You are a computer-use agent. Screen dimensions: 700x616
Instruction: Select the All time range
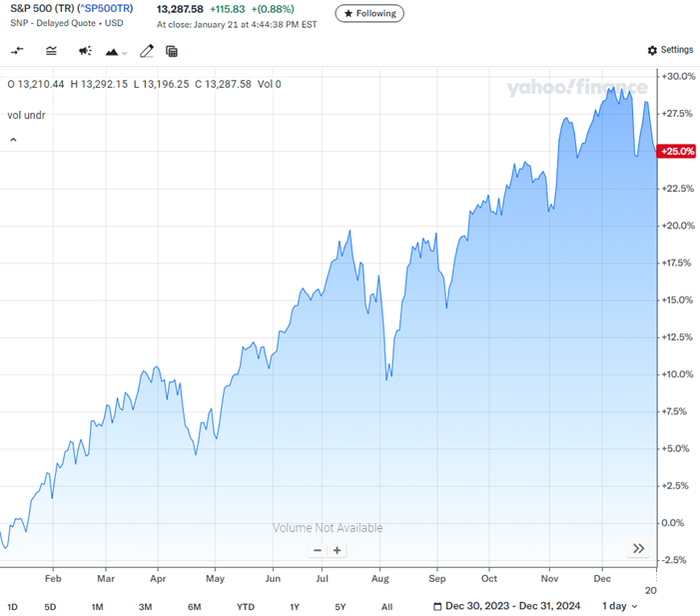pyautogui.click(x=386, y=607)
